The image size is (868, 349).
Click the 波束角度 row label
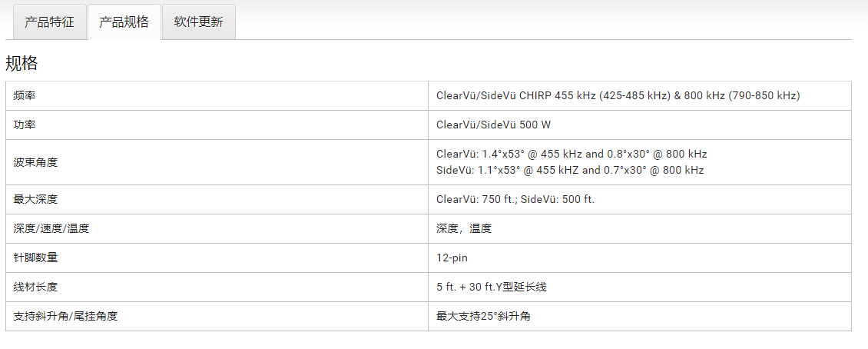tap(35, 162)
